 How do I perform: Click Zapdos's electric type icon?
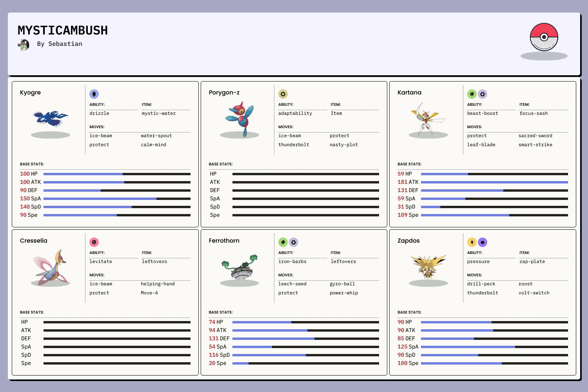click(472, 242)
